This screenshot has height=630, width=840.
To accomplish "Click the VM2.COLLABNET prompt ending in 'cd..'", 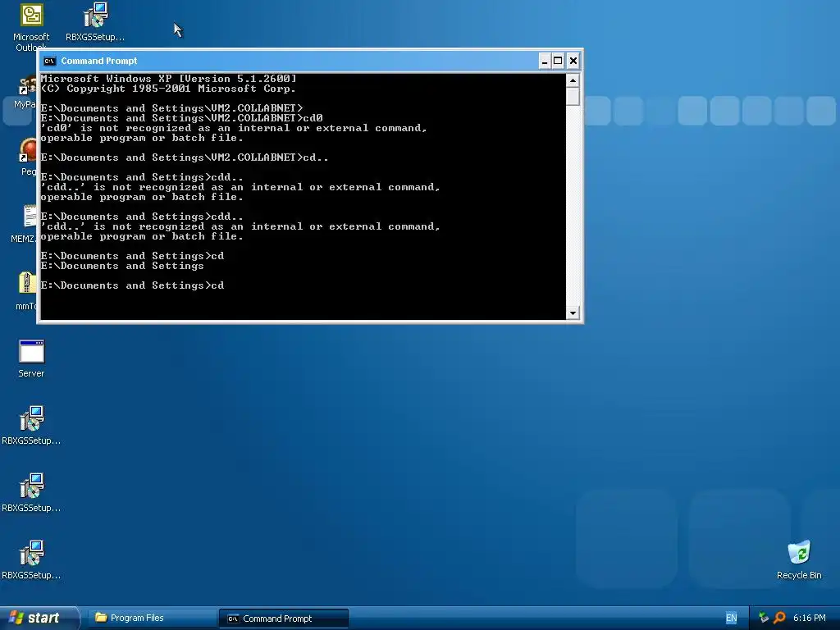I will 185,157.
